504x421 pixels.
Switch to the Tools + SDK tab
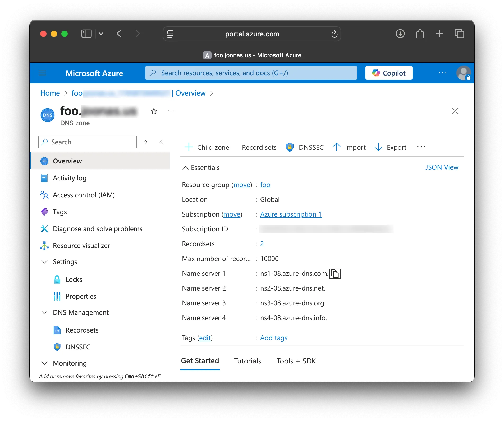[x=296, y=361]
